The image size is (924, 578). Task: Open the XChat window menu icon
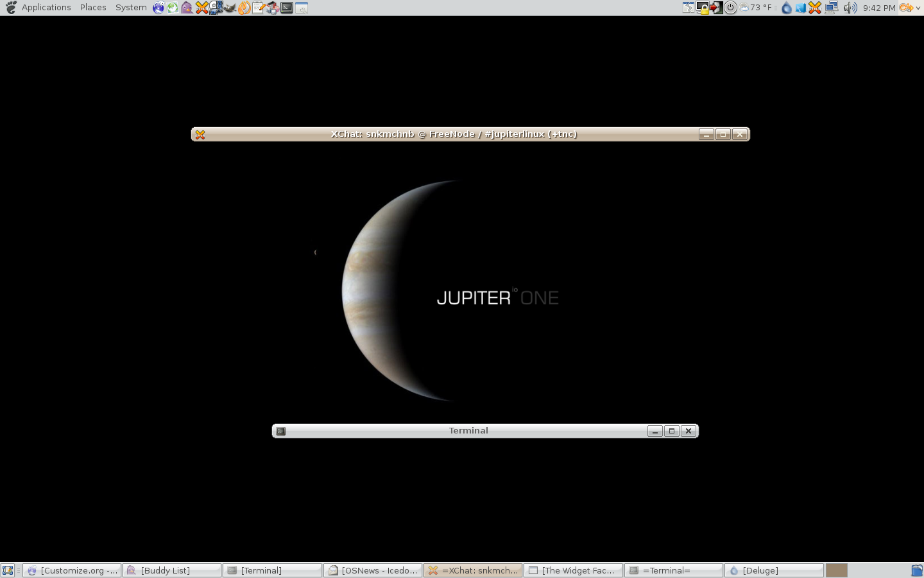(x=200, y=134)
